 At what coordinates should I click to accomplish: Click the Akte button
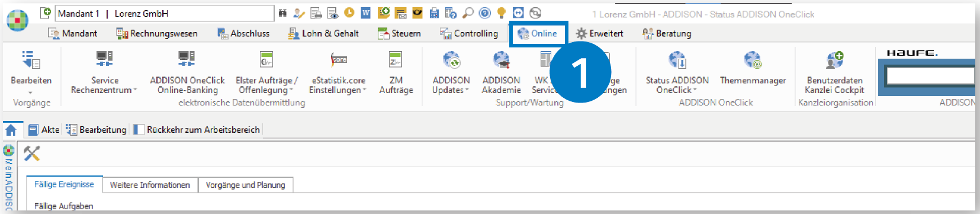point(44,129)
